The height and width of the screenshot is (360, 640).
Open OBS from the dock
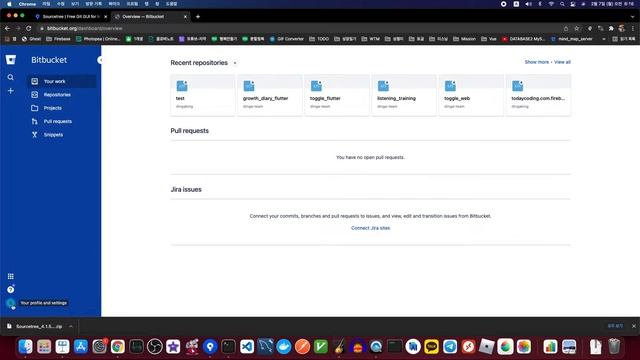tap(155, 347)
